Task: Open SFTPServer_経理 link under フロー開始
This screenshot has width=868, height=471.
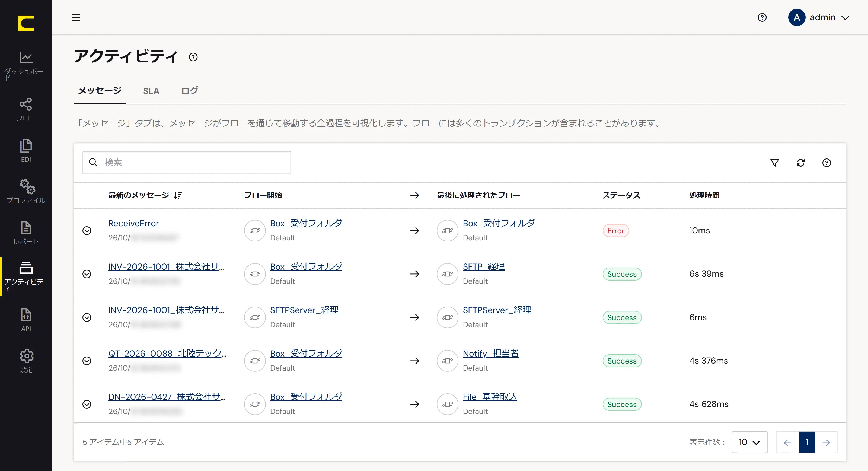Action: coord(304,310)
